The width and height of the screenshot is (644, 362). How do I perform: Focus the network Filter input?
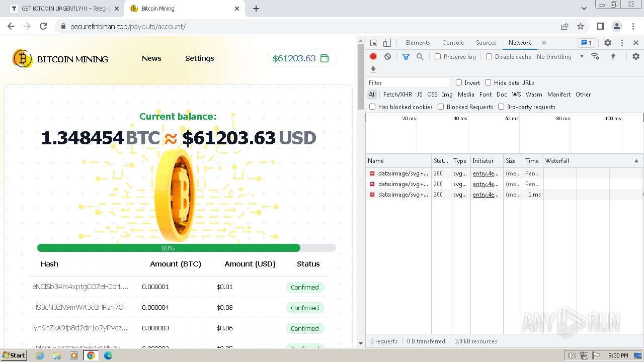pos(408,82)
